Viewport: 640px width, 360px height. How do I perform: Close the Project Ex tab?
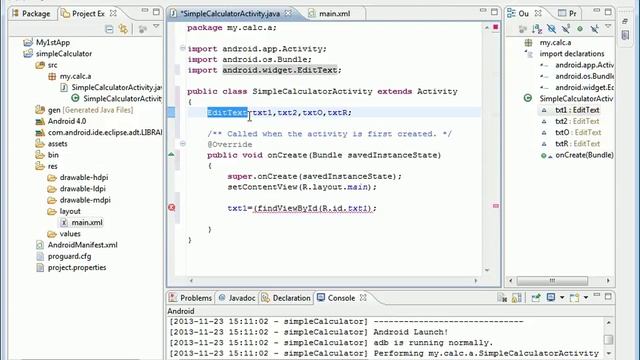pos(113,13)
